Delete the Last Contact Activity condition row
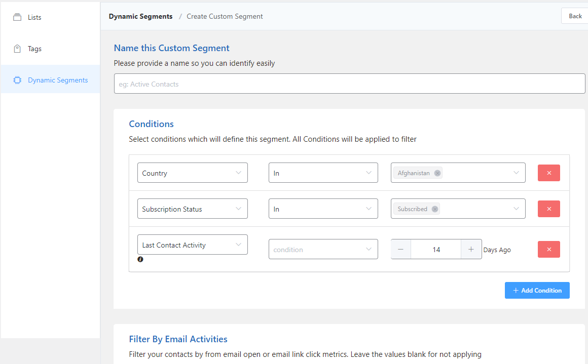 click(548, 249)
